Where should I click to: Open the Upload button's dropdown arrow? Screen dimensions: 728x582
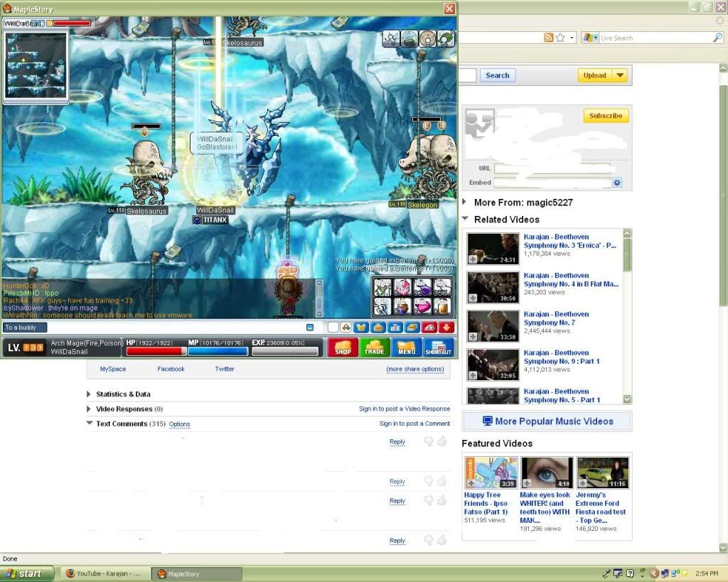[x=620, y=75]
